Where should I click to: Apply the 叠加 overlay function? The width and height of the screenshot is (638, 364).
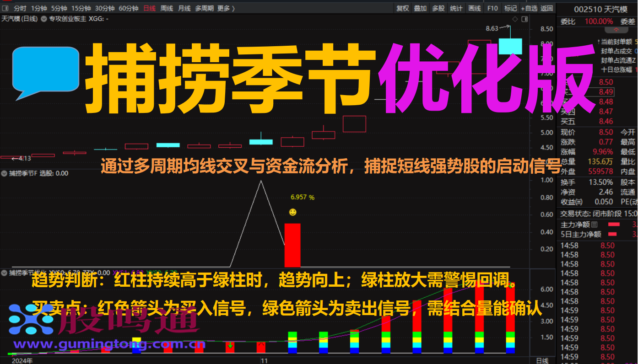[420, 8]
